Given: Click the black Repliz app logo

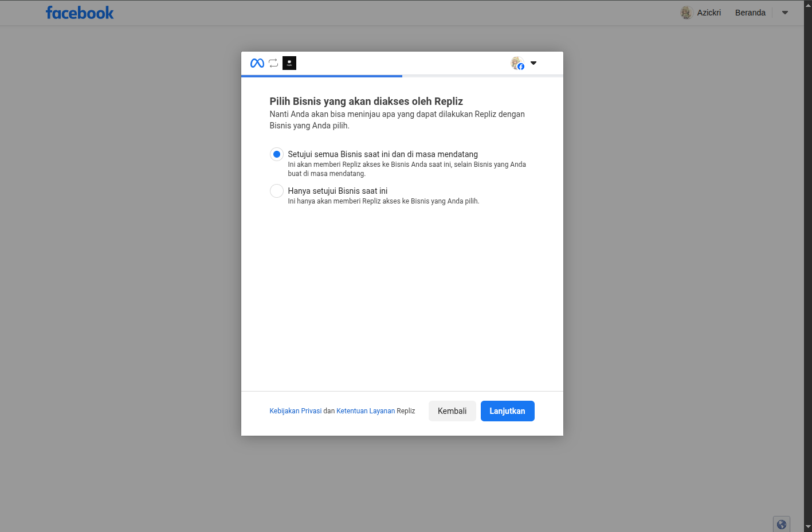Looking at the screenshot, I should [x=289, y=63].
